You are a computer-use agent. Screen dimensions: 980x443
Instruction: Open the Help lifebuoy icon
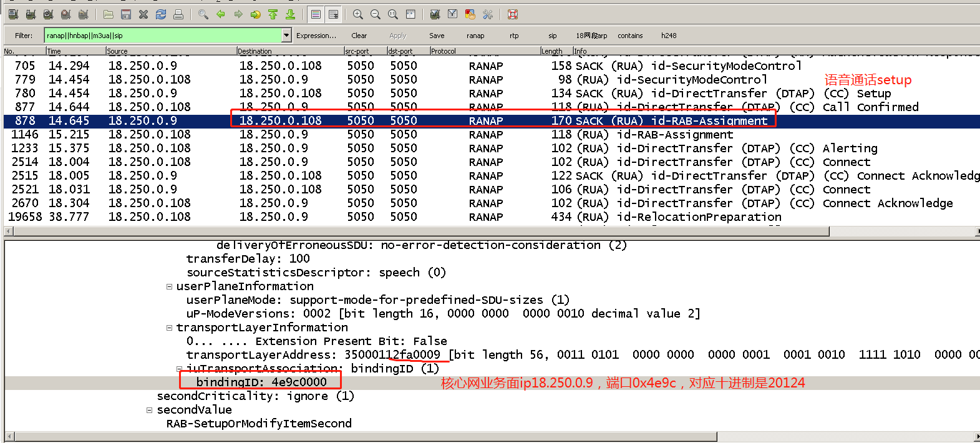[513, 14]
